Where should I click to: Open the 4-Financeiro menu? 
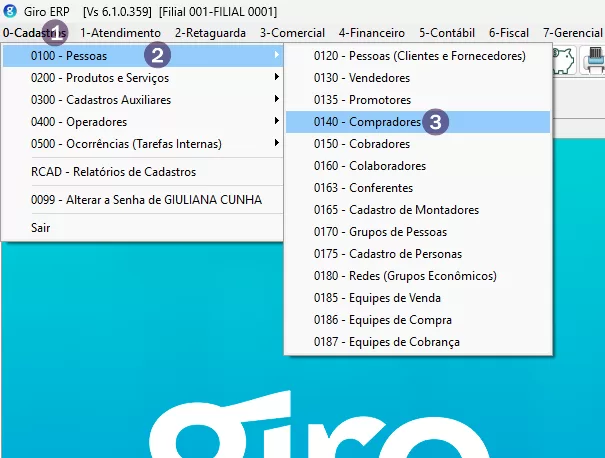(x=371, y=32)
